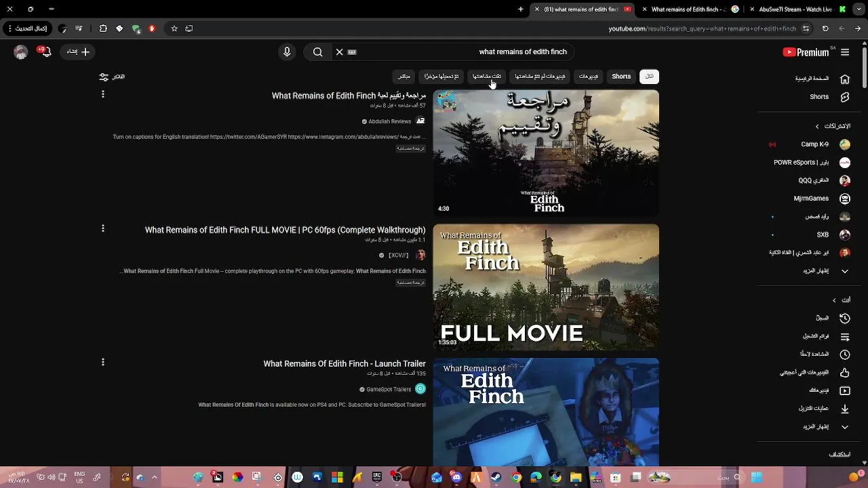Select the Live (مباشر) filter chip
Image resolution: width=868 pixels, height=488 pixels.
404,77
